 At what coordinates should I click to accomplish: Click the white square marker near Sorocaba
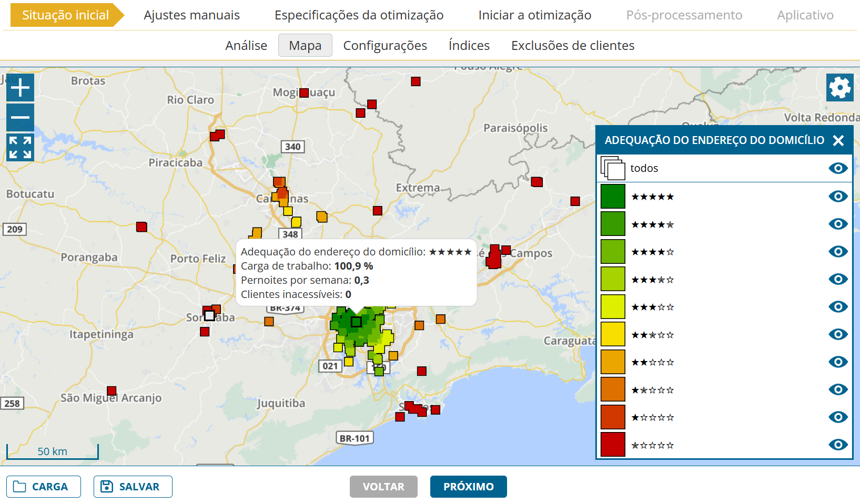[209, 315]
